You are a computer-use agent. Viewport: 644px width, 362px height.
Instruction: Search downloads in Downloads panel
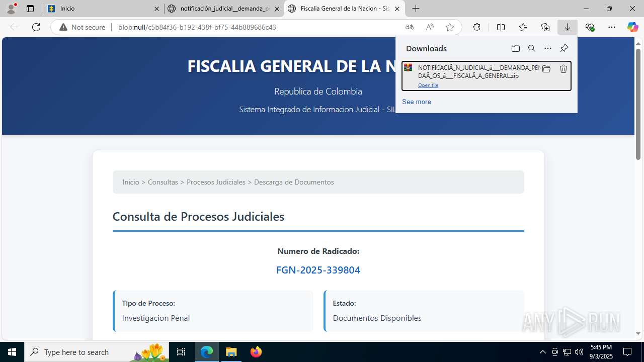[531, 48]
